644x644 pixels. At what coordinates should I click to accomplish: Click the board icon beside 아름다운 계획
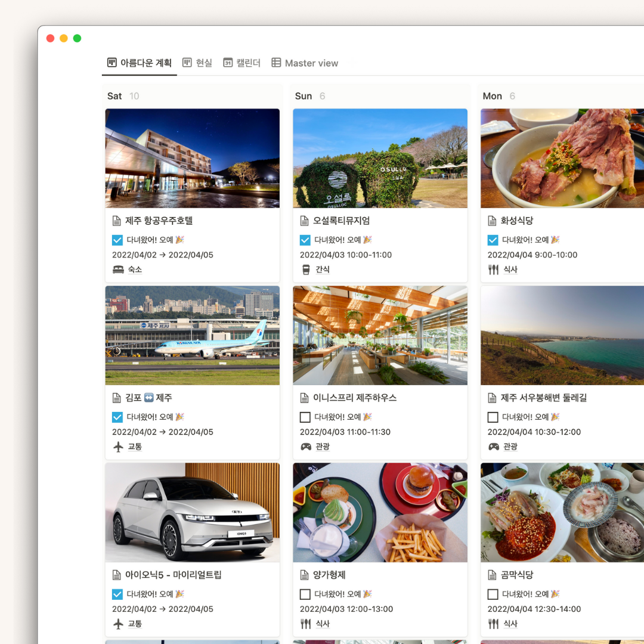(x=112, y=63)
